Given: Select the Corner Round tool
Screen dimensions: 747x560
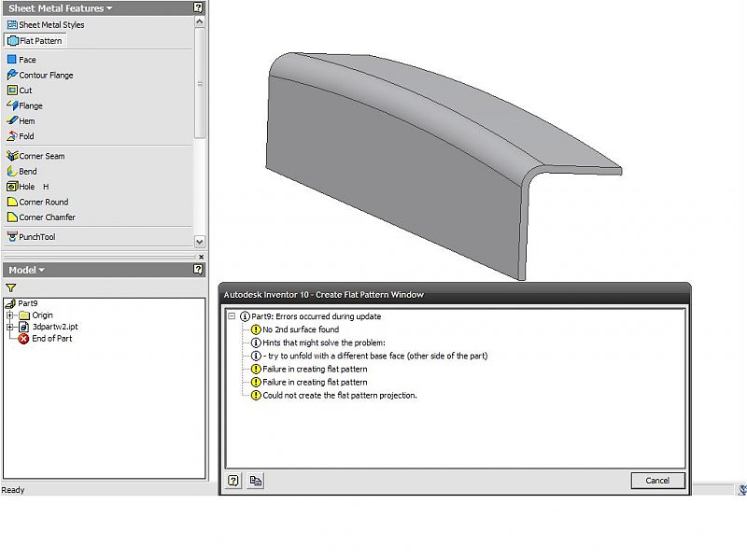Looking at the screenshot, I should coord(38,202).
